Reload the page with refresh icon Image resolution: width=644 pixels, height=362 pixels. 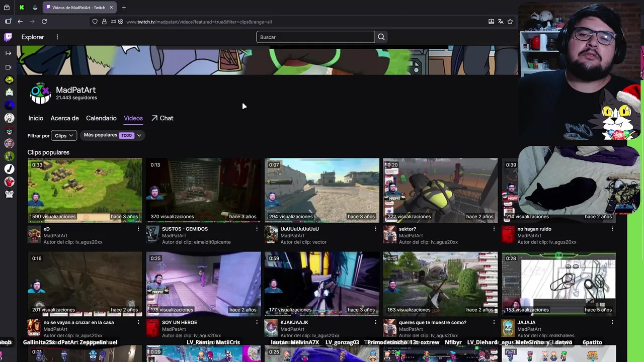pos(44,22)
